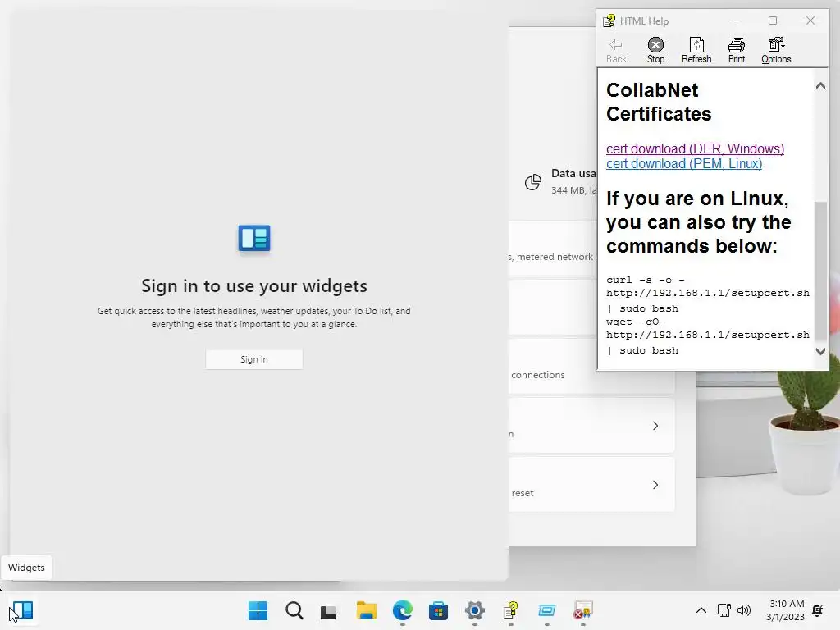This screenshot has height=630, width=840.
Task: Open Microsoft Store from the taskbar
Action: coord(438,610)
